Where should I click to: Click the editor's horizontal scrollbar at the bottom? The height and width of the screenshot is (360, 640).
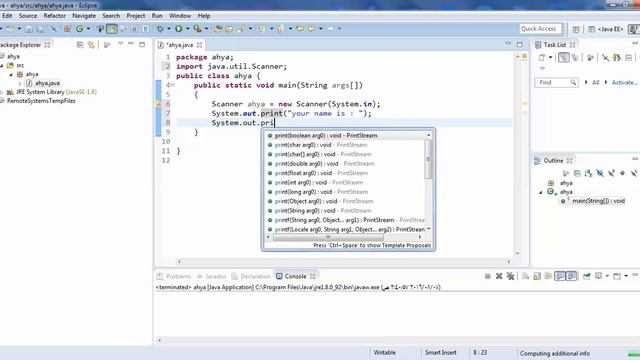coord(344,262)
